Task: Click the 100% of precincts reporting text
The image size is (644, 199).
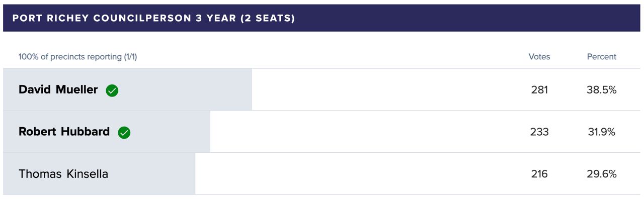Action: coord(77,57)
